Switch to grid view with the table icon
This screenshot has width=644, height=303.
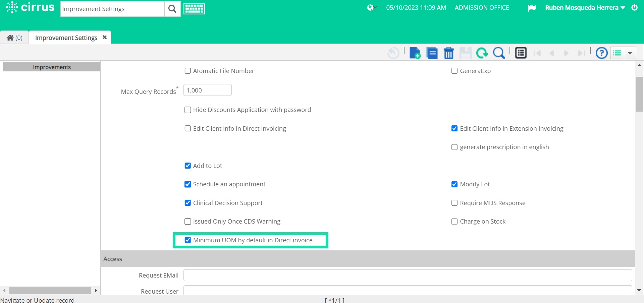coord(521,53)
